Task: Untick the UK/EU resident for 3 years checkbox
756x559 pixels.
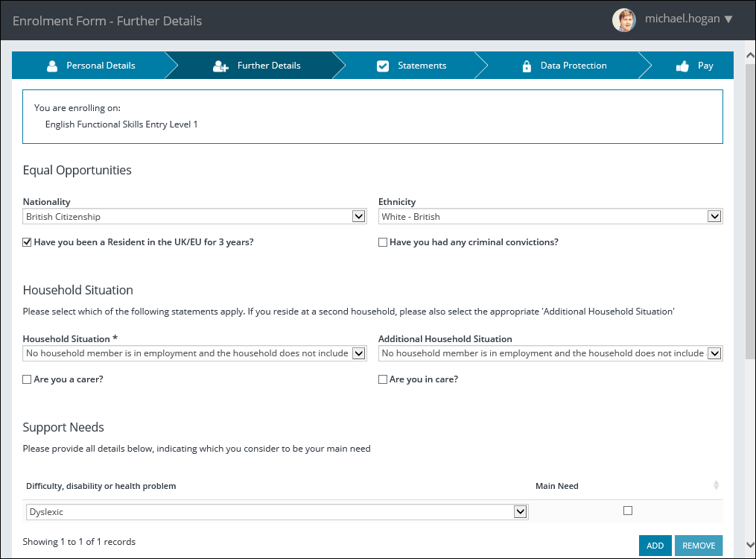Action: pos(28,242)
